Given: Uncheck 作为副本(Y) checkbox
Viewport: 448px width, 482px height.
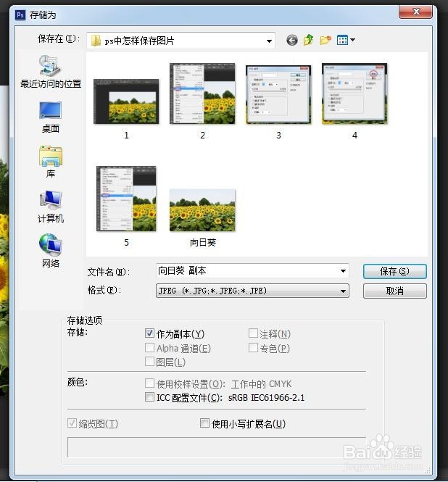Looking at the screenshot, I should coord(149,333).
